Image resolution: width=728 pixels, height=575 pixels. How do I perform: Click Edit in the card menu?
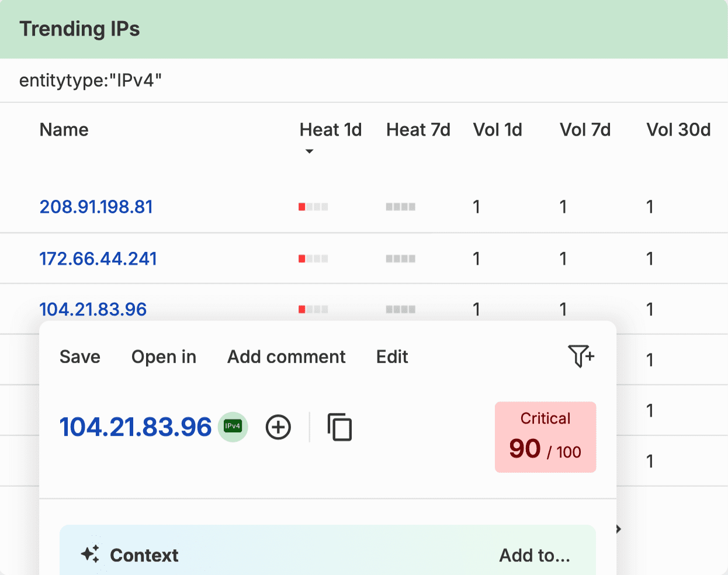coord(392,356)
